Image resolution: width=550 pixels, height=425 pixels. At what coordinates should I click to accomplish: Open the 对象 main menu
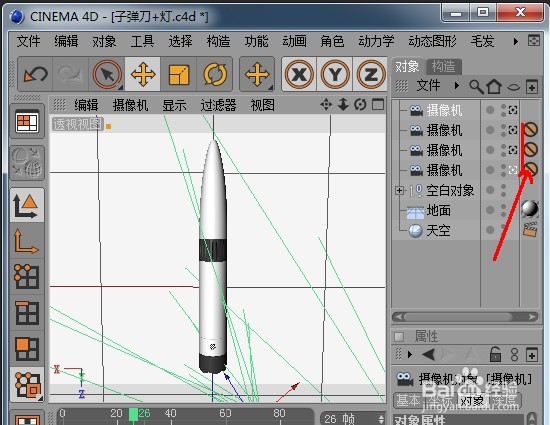(x=104, y=41)
